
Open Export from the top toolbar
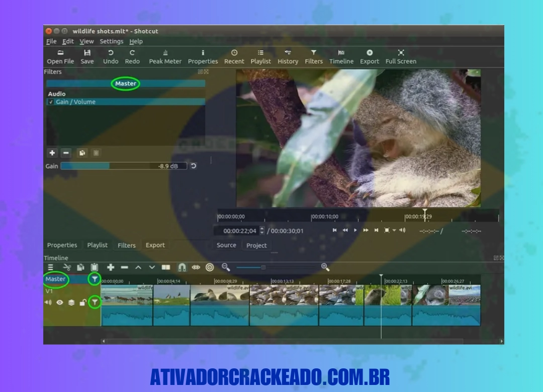click(370, 57)
